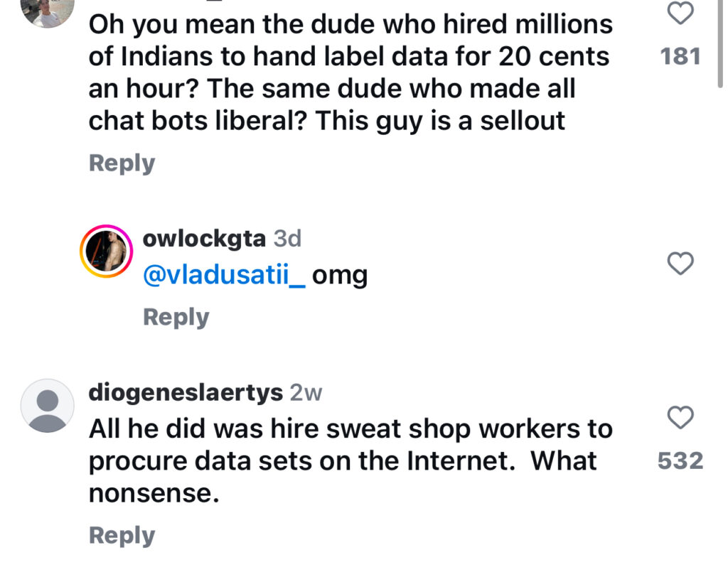The height and width of the screenshot is (567, 728).
Task: Open the partially visible avatar at top
Action: click(48, 11)
